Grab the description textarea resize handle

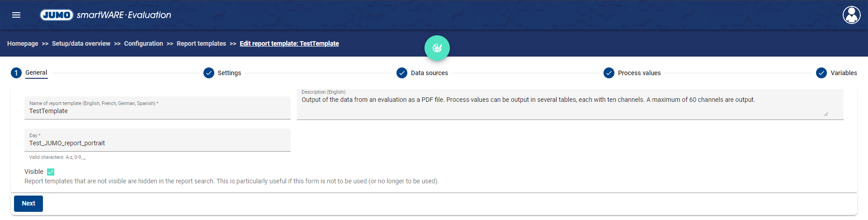point(826,114)
